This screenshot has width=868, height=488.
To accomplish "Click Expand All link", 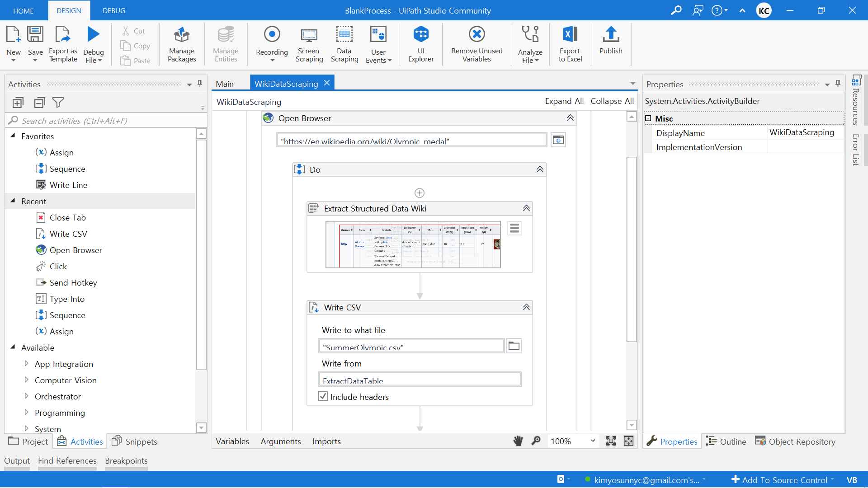I will click(564, 101).
